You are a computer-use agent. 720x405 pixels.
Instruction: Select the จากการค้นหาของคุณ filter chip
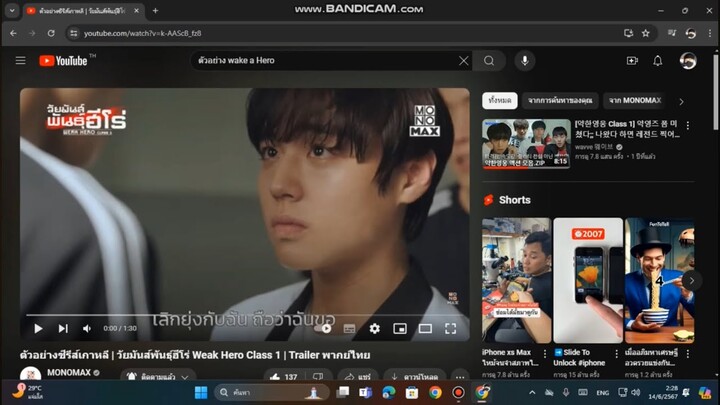point(560,101)
